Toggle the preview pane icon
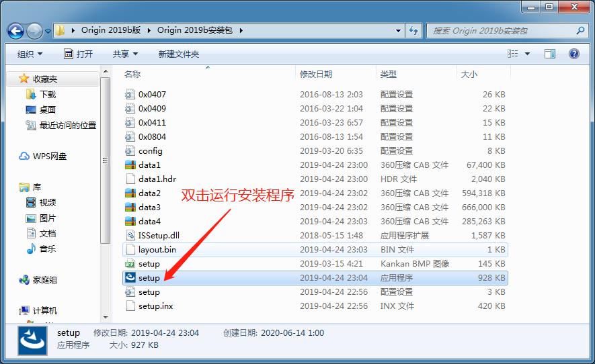The image size is (595, 364). pyautogui.click(x=550, y=54)
